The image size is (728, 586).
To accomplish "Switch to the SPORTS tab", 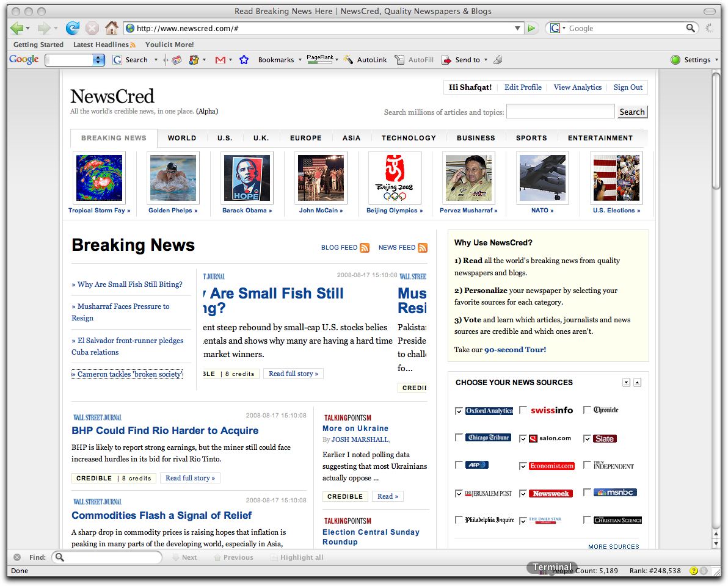I will click(531, 138).
